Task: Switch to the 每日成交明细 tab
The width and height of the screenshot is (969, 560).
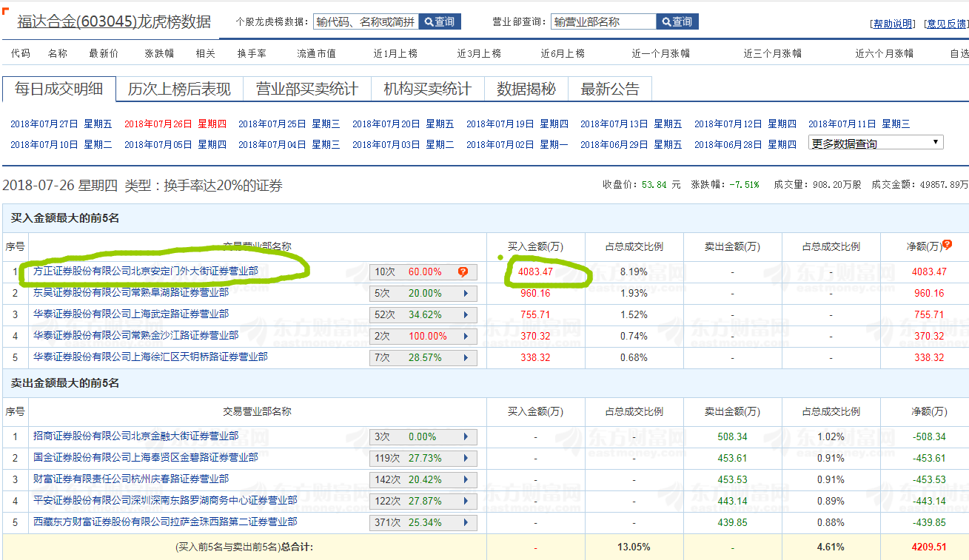Action: 59,90
